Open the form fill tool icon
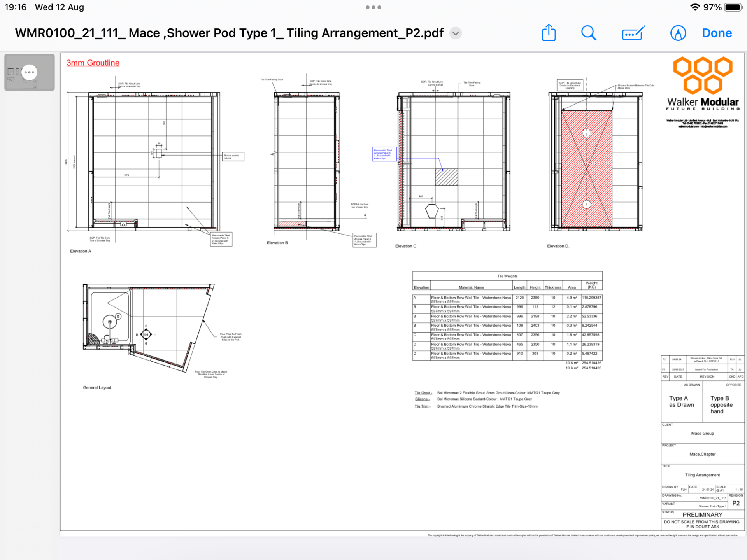 (x=633, y=33)
